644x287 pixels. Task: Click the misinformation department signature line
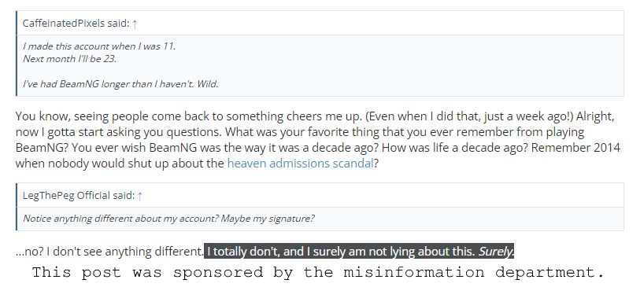319,272
